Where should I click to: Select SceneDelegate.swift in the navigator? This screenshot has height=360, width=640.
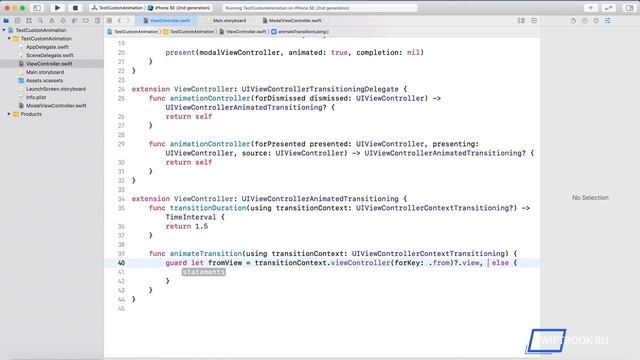[x=50, y=55]
